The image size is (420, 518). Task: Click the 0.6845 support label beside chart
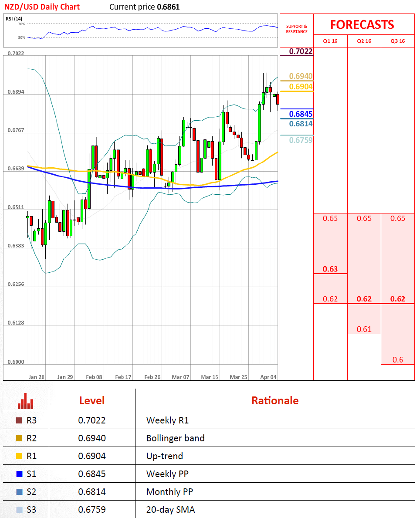point(301,114)
